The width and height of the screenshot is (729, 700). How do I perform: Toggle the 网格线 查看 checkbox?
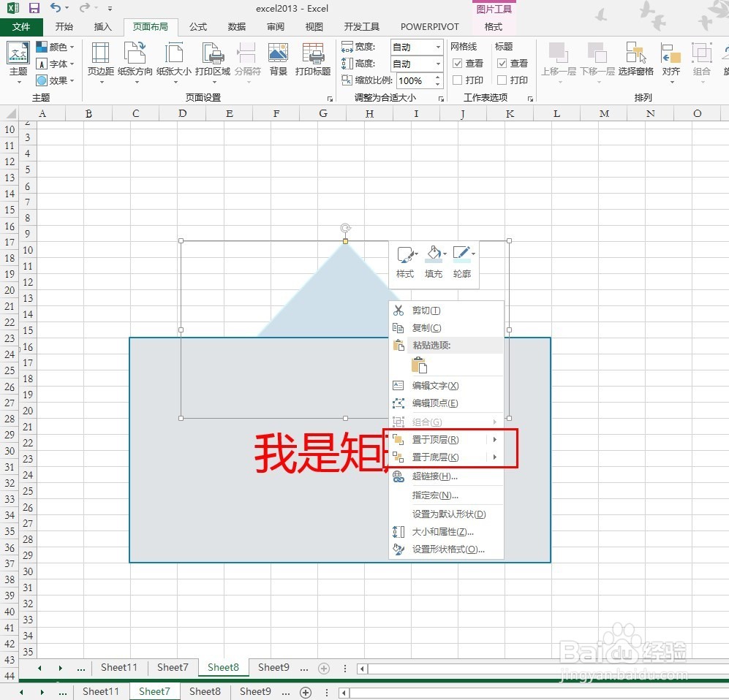(459, 63)
